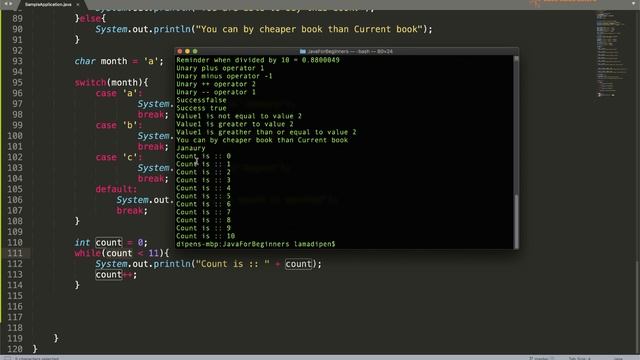This screenshot has height=360, width=640.
Task: Click the number 11 in the while condition
Action: (153, 253)
